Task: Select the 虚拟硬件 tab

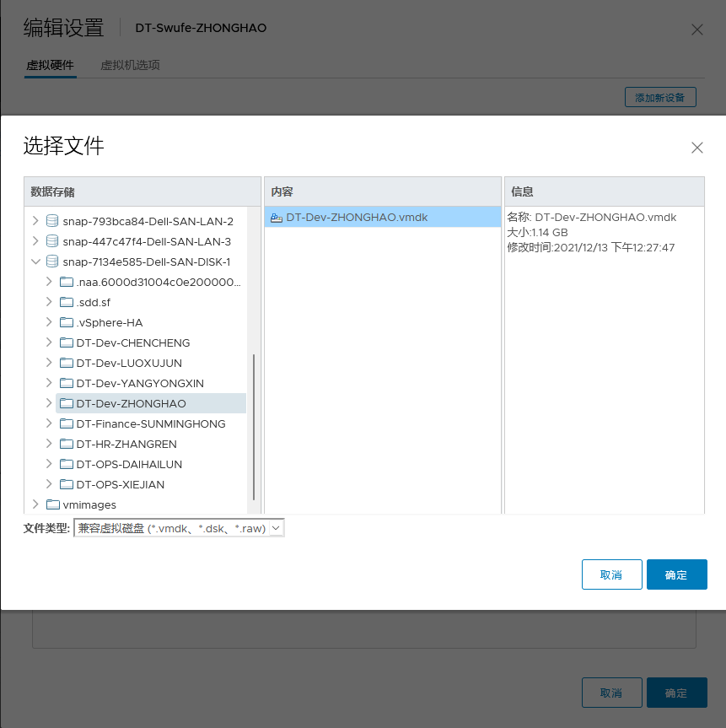Action: pos(50,64)
